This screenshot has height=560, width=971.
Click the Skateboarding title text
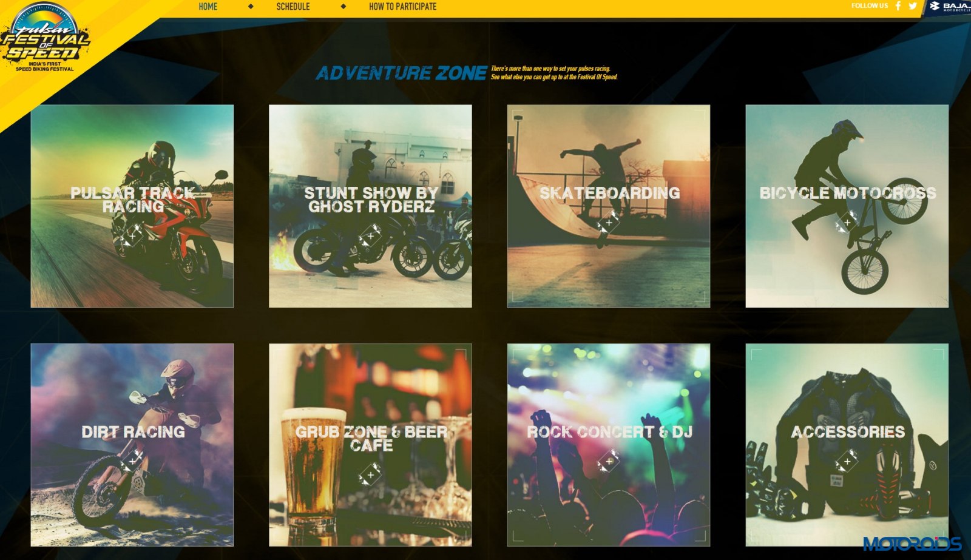(x=609, y=193)
